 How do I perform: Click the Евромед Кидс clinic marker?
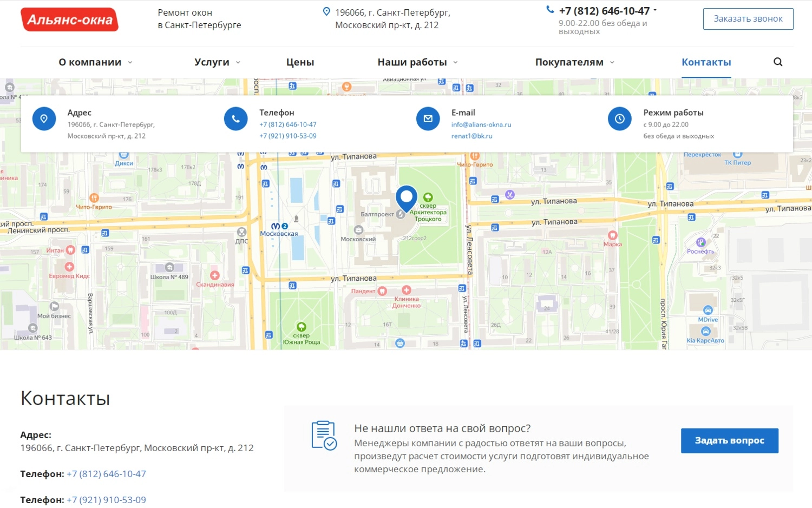tap(69, 267)
